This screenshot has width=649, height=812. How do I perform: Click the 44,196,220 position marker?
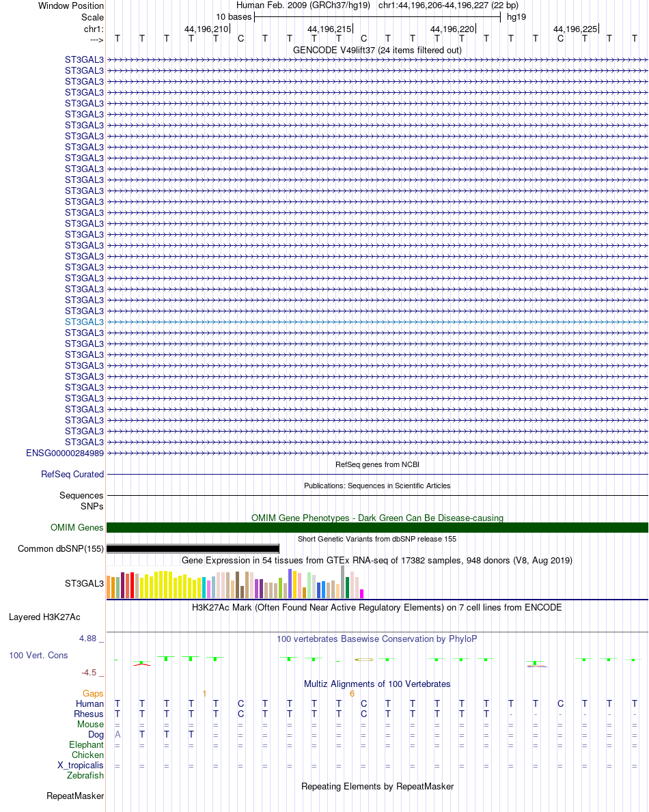(452, 29)
